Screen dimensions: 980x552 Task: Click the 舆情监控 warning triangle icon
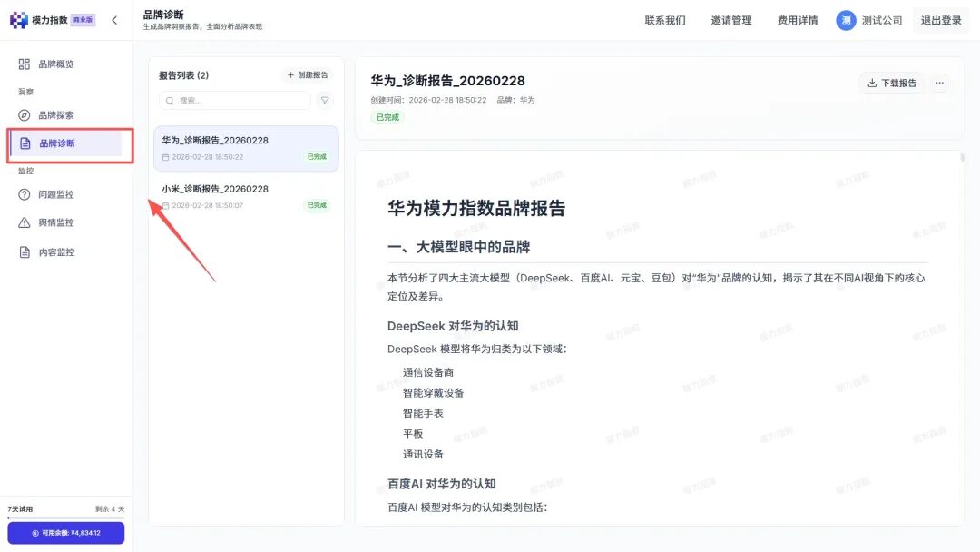pos(24,222)
